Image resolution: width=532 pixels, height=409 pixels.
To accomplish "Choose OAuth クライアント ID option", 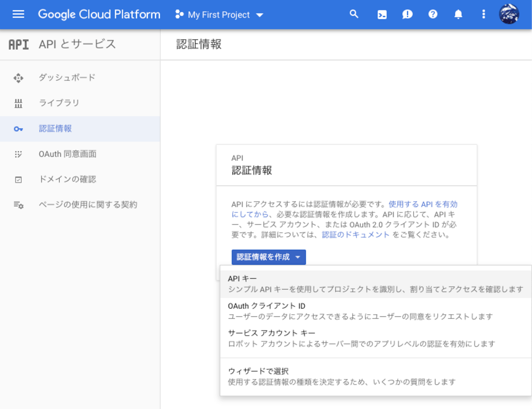I will [x=376, y=311].
